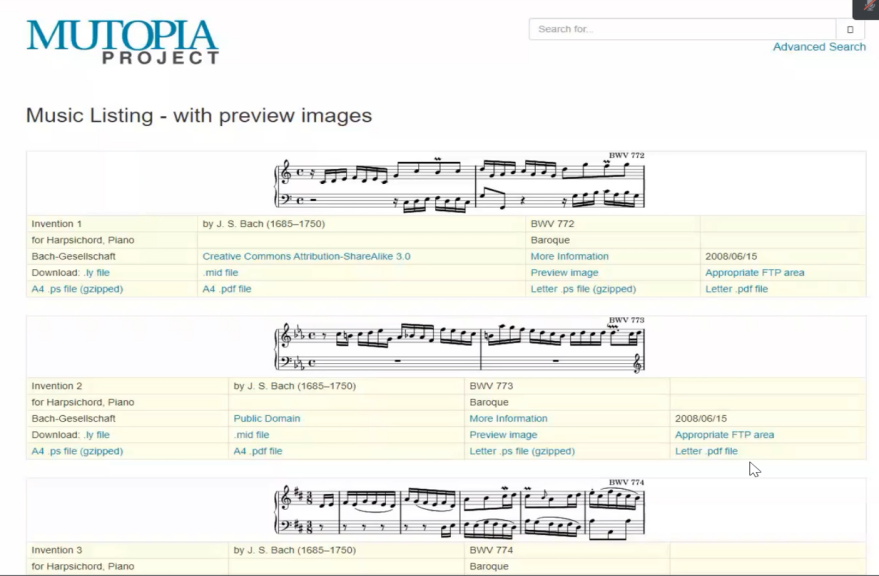The width and height of the screenshot is (879, 576).
Task: Download Invention 2 Letter .pdf file
Action: click(706, 451)
